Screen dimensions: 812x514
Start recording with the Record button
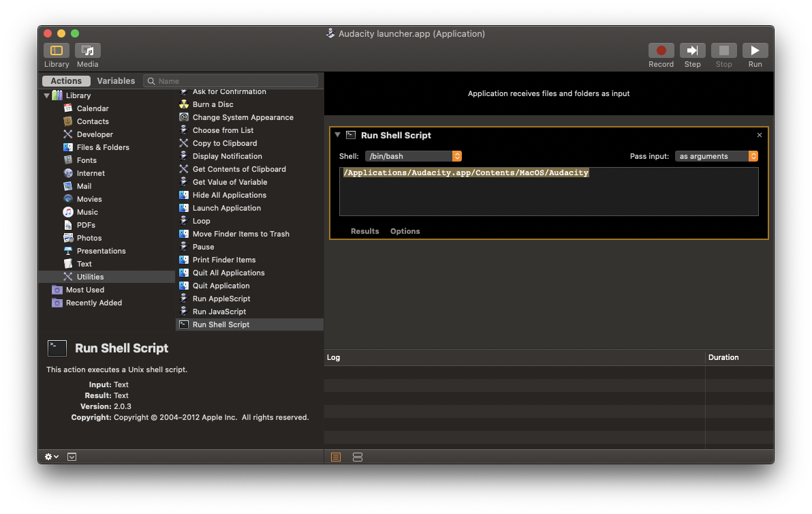tap(661, 50)
